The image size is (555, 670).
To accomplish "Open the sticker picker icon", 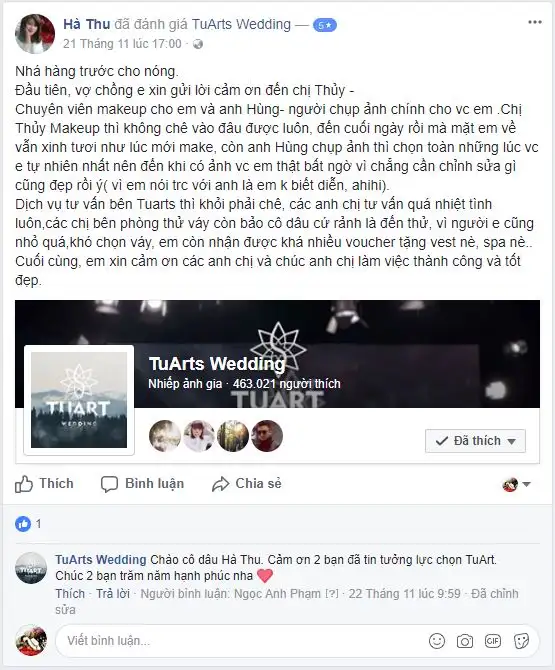I will coord(521,641).
